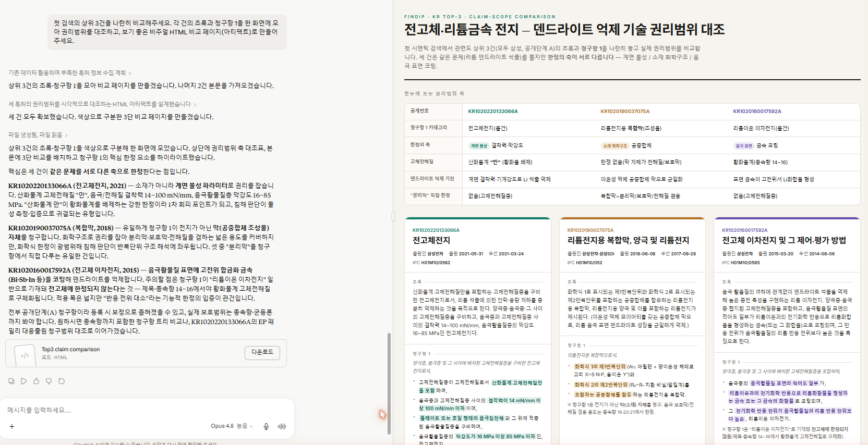868x445 pixels.
Task: Click the '리튬이온 이차전지(물건)' table cell
Action: point(761,128)
